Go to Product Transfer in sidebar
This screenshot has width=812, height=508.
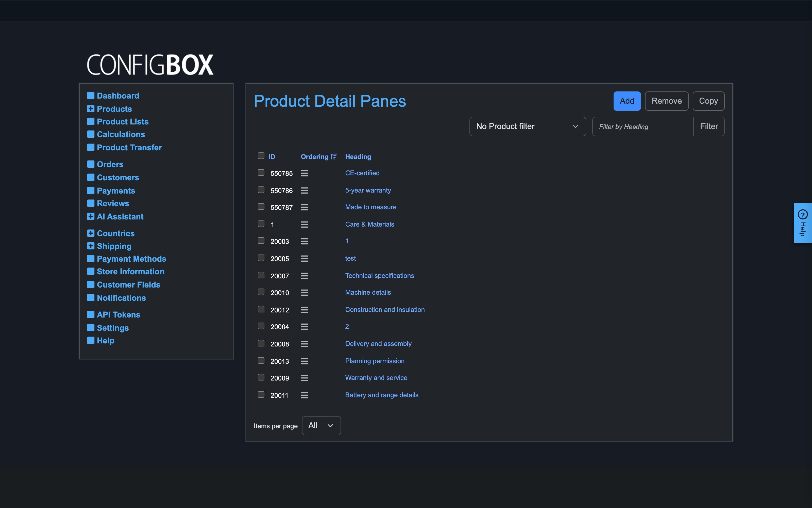[x=129, y=148]
